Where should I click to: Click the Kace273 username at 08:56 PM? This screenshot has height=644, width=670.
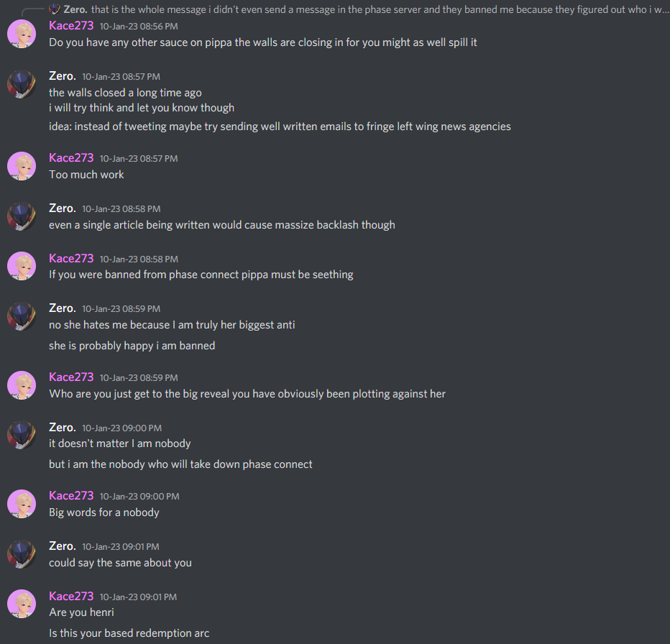[x=71, y=26]
